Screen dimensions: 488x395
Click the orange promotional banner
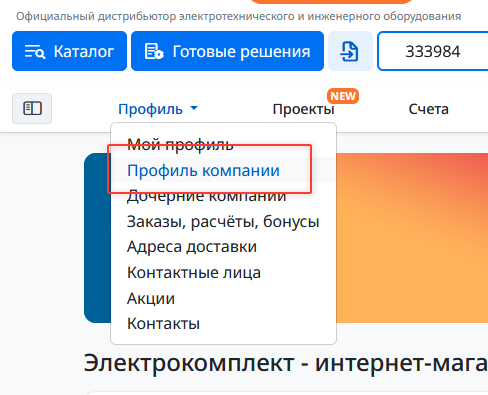(412, 238)
